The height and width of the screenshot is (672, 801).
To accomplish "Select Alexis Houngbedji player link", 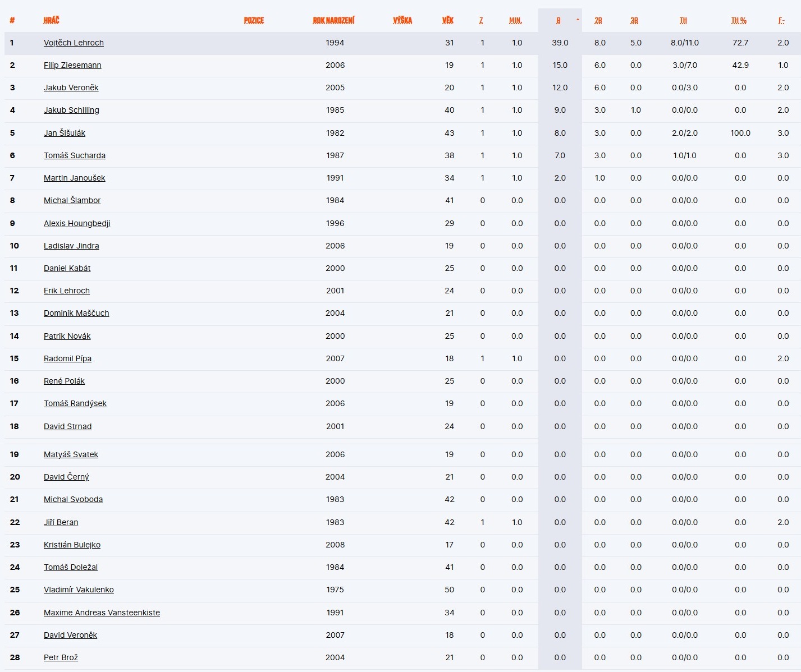I will pos(77,223).
